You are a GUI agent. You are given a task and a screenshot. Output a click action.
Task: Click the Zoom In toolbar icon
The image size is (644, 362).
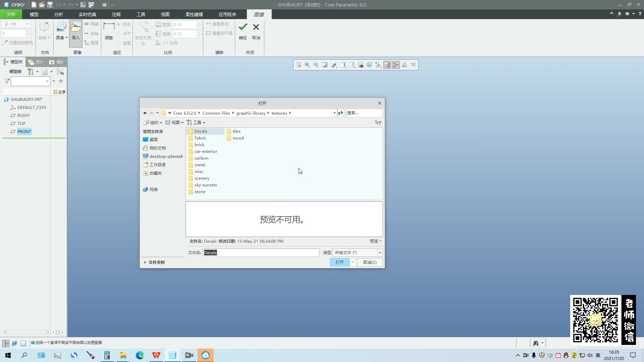[x=307, y=65]
